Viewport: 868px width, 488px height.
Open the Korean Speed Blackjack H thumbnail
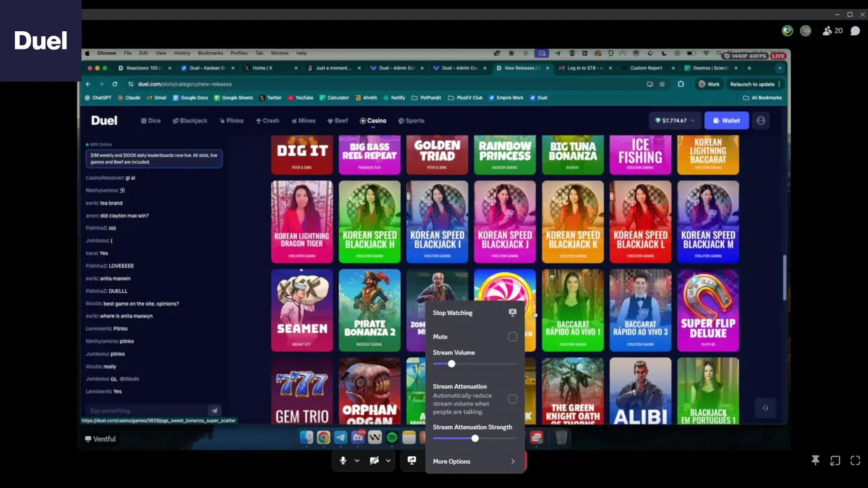(x=370, y=222)
